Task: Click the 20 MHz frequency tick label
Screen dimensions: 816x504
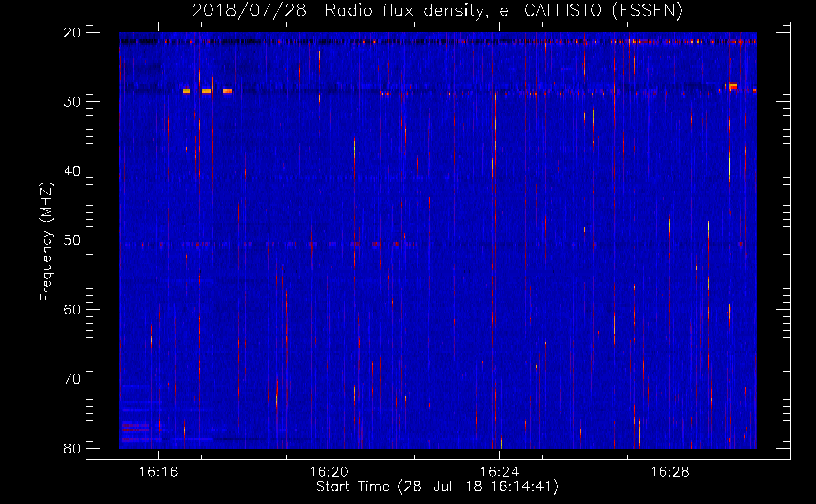Action: 72,33
